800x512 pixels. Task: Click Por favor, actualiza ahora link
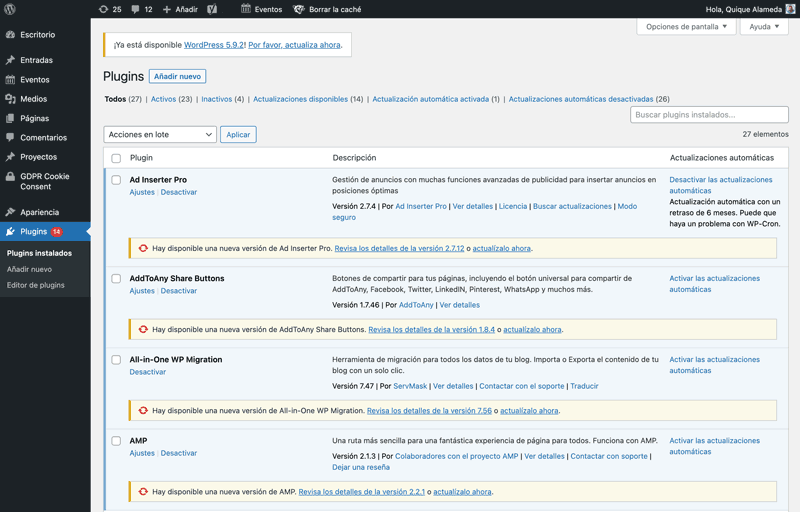pyautogui.click(x=294, y=45)
